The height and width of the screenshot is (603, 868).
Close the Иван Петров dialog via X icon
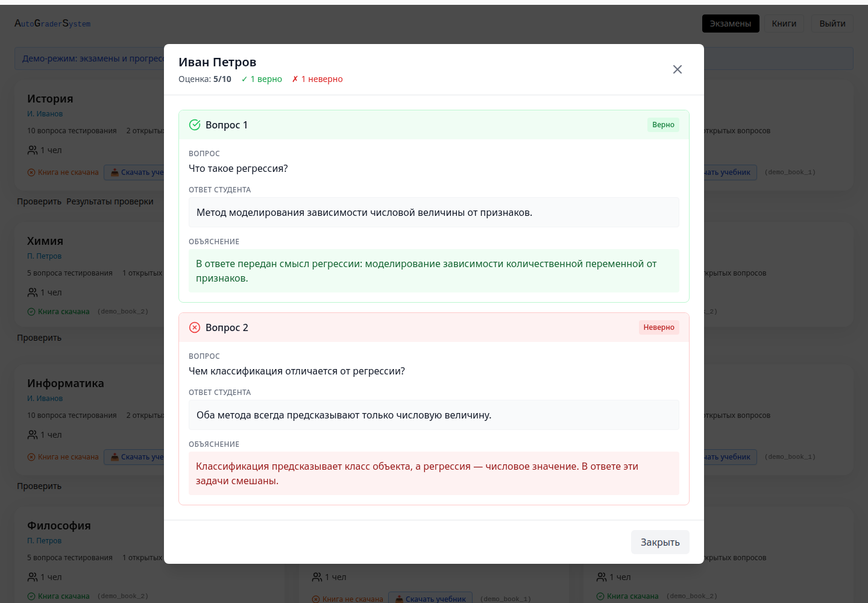tap(678, 69)
